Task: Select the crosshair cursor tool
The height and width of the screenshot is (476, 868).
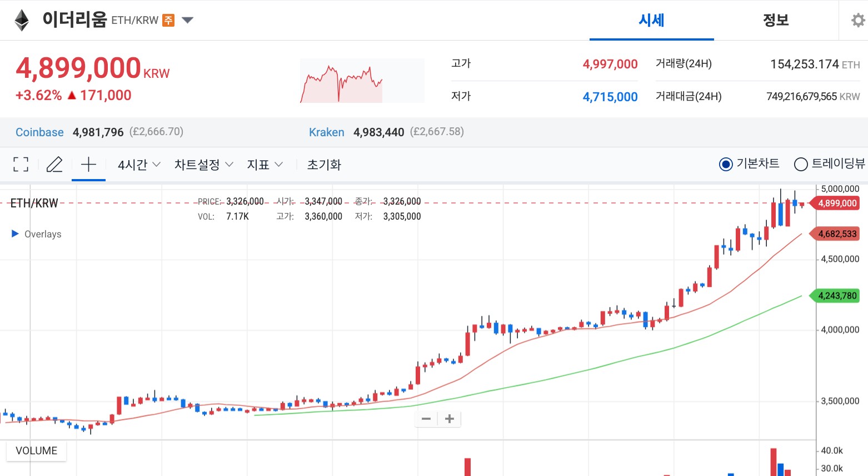Action: (88, 165)
